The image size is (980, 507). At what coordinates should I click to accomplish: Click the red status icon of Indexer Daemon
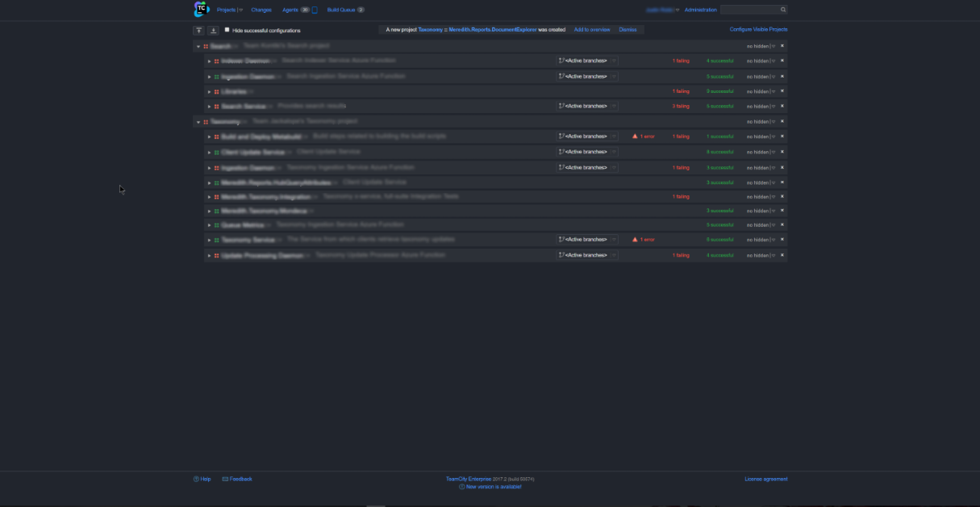[x=217, y=61]
